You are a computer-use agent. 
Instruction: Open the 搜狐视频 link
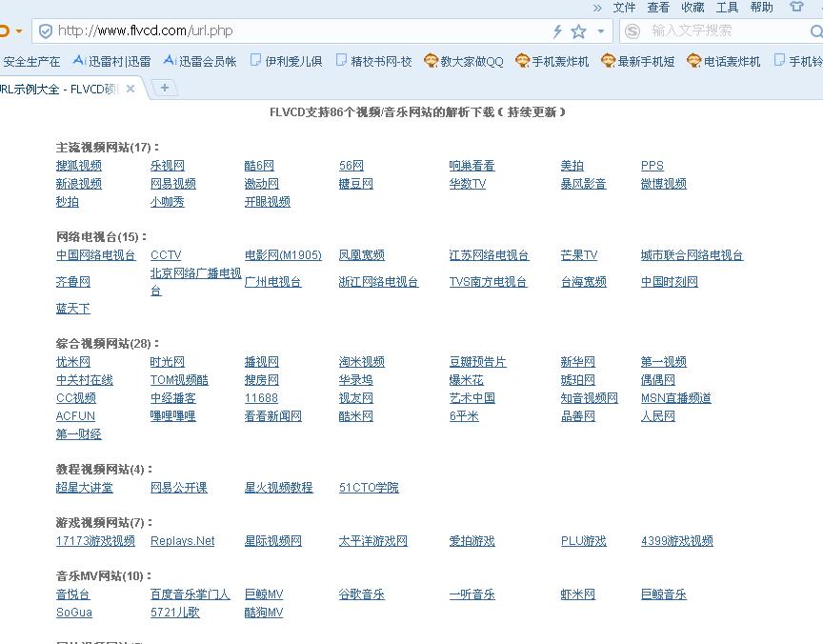pyautogui.click(x=78, y=165)
